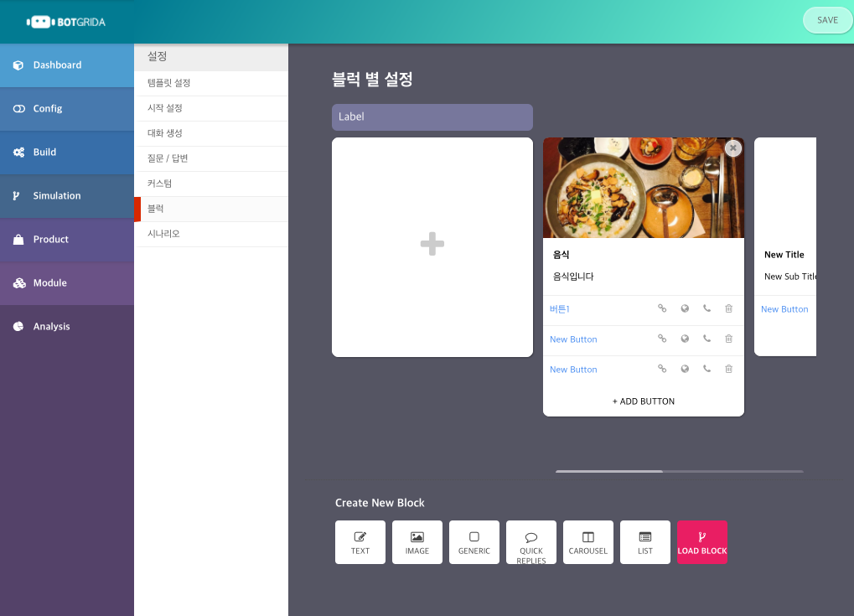The image size is (854, 616).
Task: Click + ADD BUTTON on the food card
Action: pos(643,401)
